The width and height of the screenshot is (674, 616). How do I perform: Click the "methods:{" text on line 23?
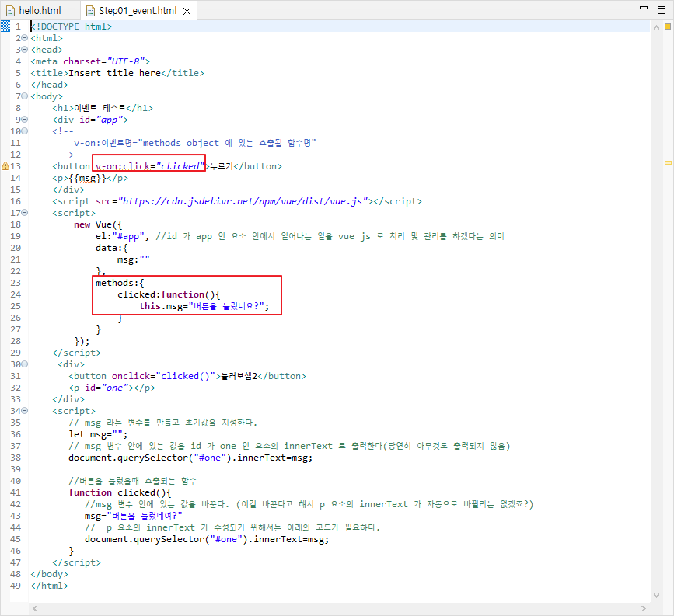[x=120, y=283]
